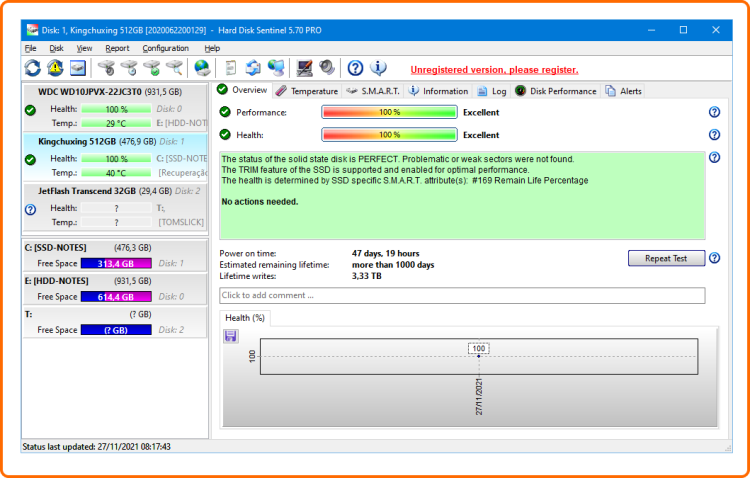750x478 pixels.
Task: Click the 27/11/2021 date label on chart
Action: (479, 397)
